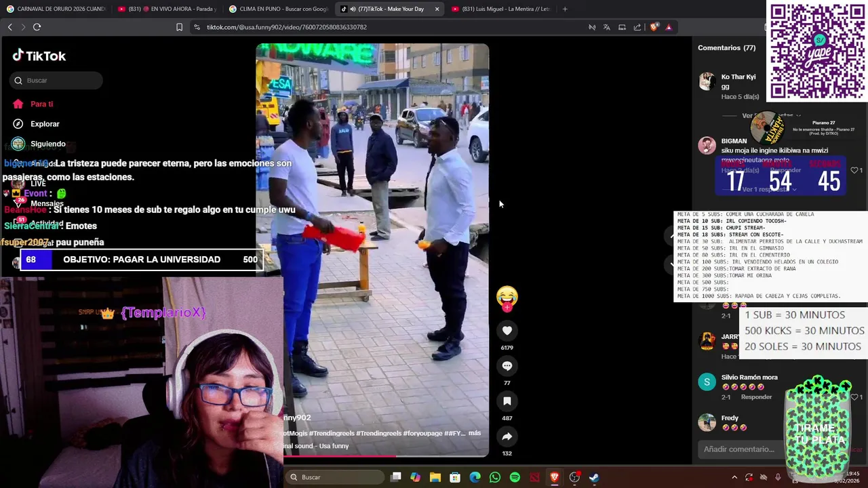
Task: Open Brave Shields lion icon
Action: [654, 27]
